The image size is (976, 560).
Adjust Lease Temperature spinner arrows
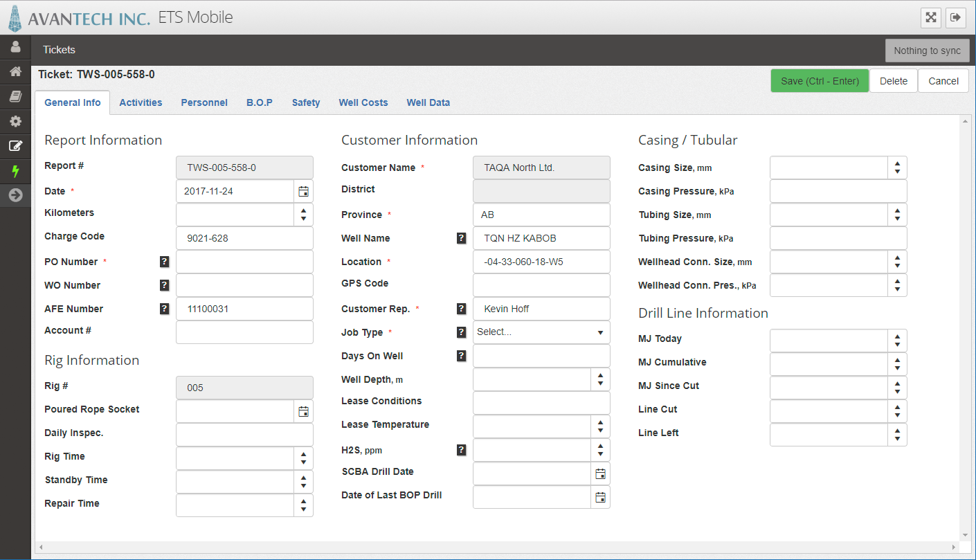pyautogui.click(x=600, y=426)
